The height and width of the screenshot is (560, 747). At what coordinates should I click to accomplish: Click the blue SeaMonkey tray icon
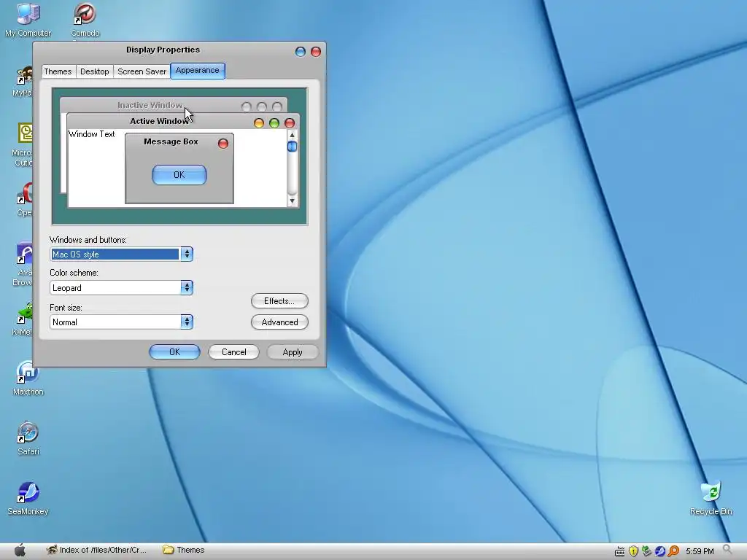tap(659, 551)
